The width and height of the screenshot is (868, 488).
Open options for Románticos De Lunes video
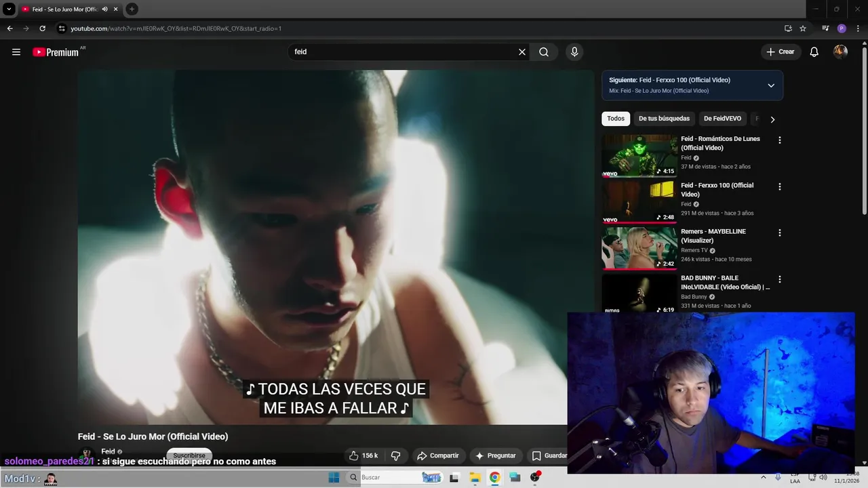coord(779,140)
